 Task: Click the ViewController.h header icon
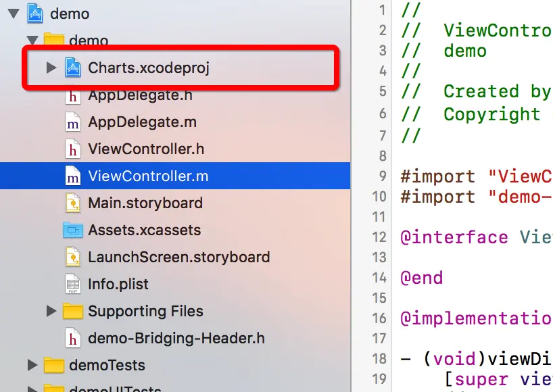[x=73, y=149]
